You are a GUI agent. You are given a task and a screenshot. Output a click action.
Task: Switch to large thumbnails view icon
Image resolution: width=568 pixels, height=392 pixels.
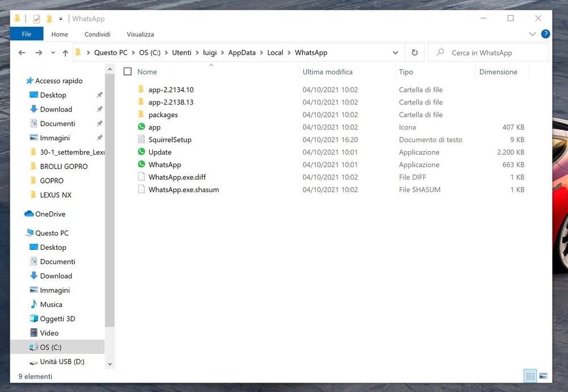[543, 376]
